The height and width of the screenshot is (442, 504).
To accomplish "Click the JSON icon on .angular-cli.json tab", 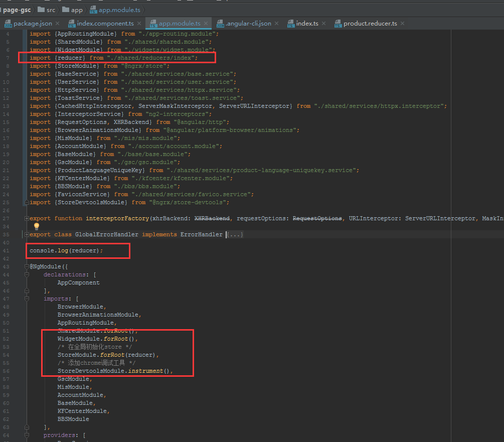I will coord(220,24).
